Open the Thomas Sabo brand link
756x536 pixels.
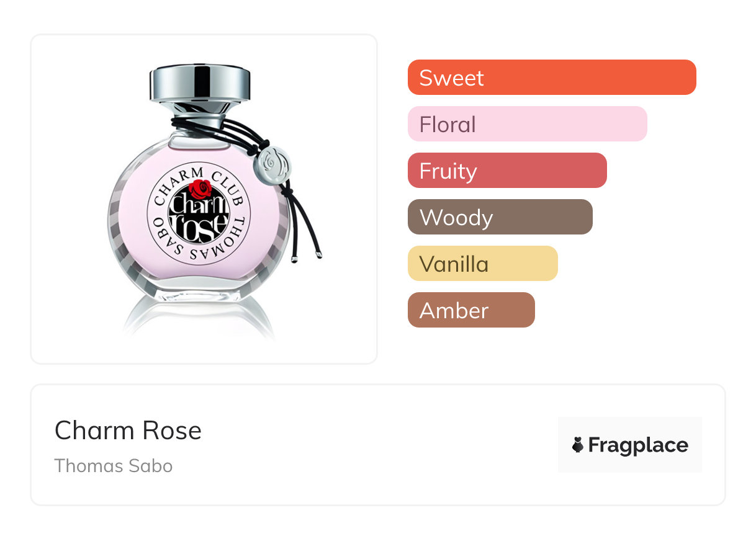pos(114,466)
